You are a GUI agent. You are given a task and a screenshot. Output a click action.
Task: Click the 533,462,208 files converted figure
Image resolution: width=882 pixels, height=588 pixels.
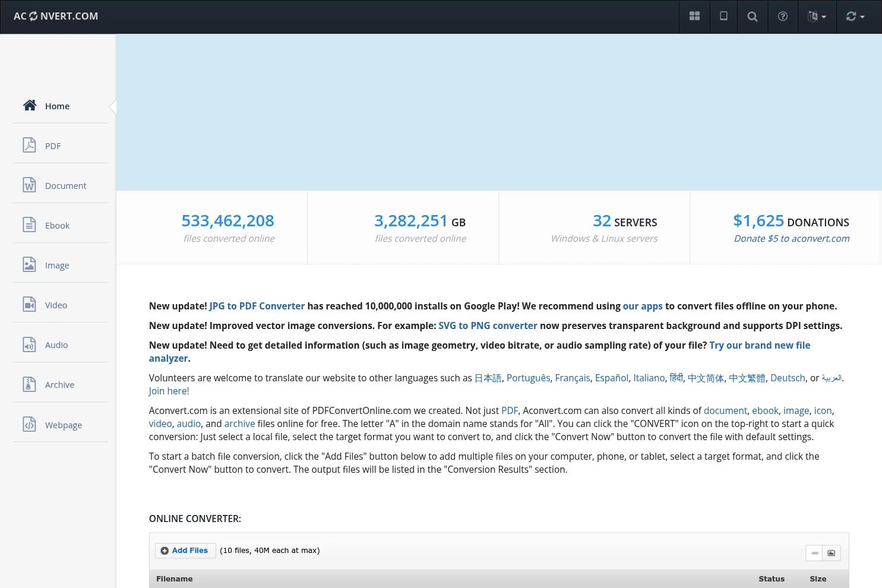pyautogui.click(x=228, y=221)
